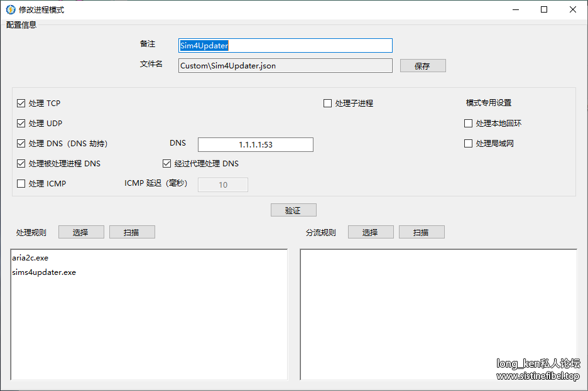Click the DNS address input field
This screenshot has width=588, height=391.
[x=255, y=145]
